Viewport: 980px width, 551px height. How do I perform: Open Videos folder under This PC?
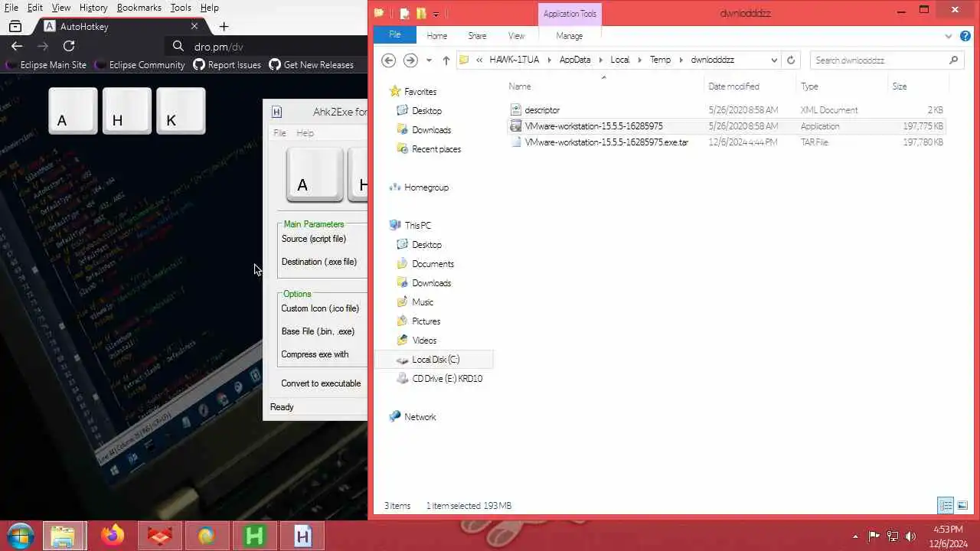click(424, 341)
